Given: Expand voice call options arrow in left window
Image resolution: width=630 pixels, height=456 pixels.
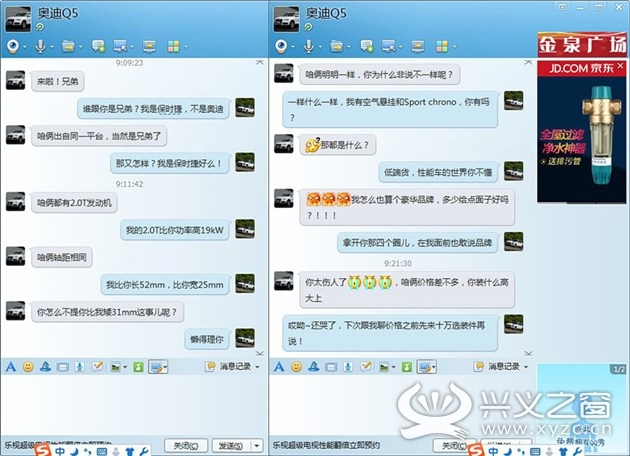Looking at the screenshot, I should click(x=52, y=47).
